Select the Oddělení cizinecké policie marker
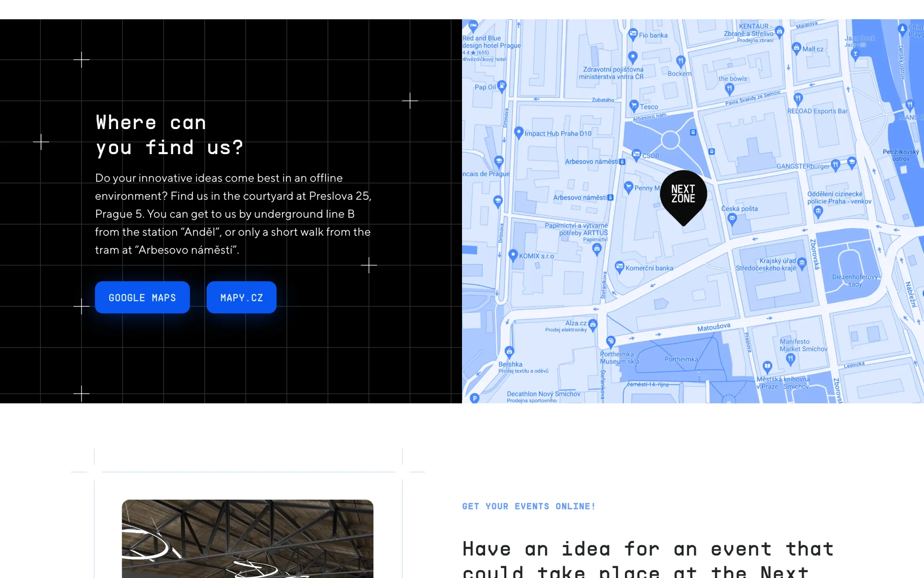This screenshot has height=578, width=924. 818,212
